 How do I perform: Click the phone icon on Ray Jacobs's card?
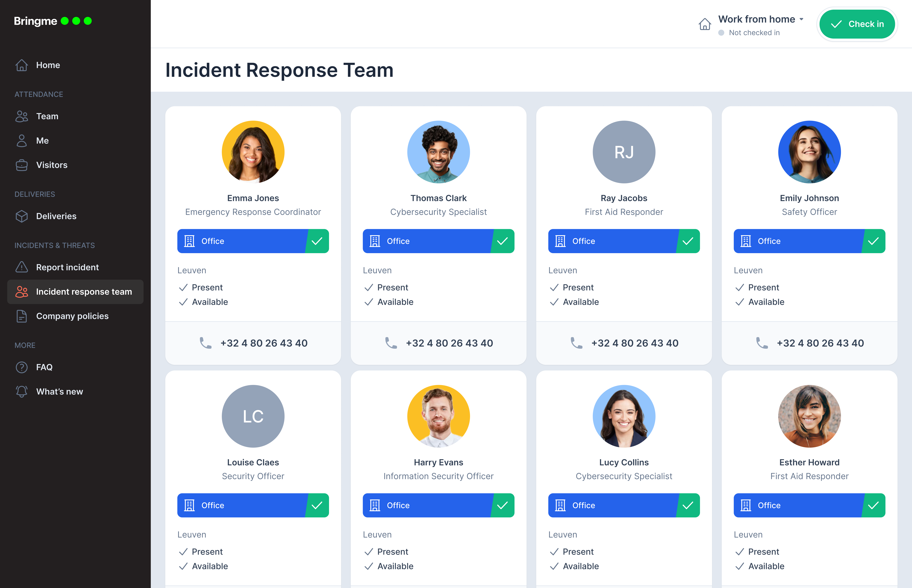coord(576,343)
